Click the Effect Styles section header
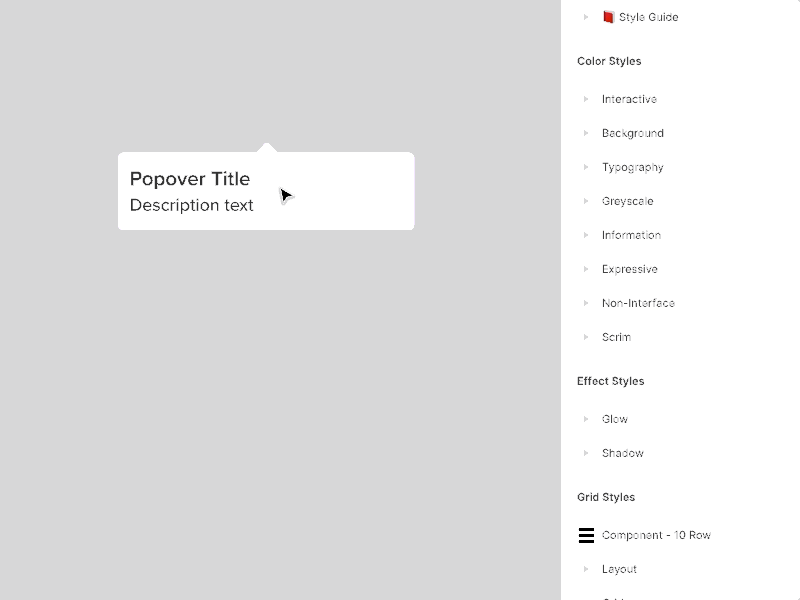This screenshot has height=600, width=800. pos(611,381)
